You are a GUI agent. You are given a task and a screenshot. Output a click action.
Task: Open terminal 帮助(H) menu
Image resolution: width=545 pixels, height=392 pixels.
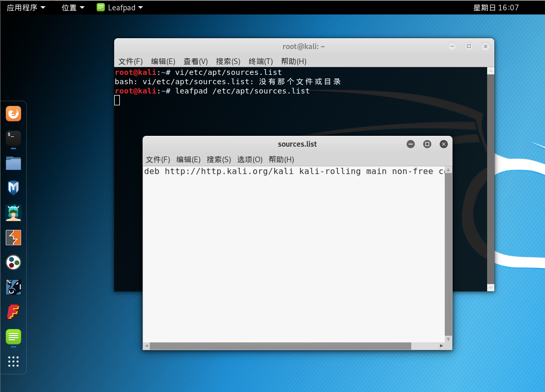click(x=294, y=61)
